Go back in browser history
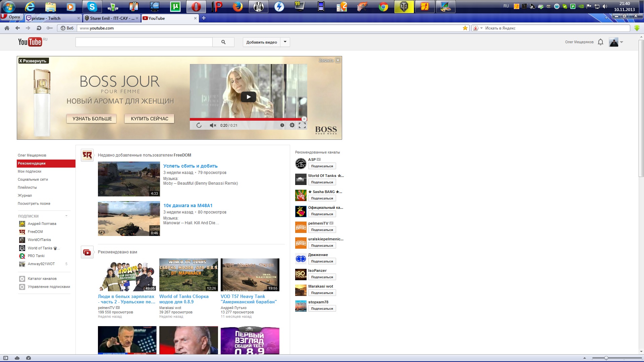 click(17, 28)
